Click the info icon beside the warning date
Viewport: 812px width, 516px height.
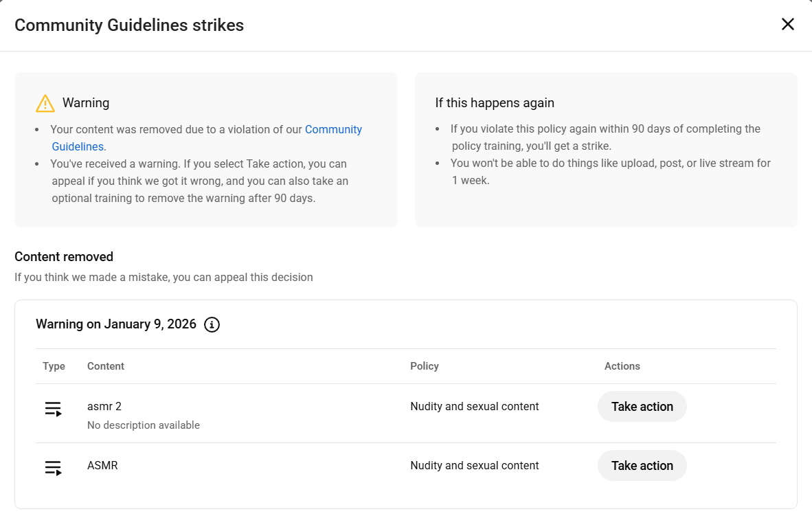coord(212,324)
